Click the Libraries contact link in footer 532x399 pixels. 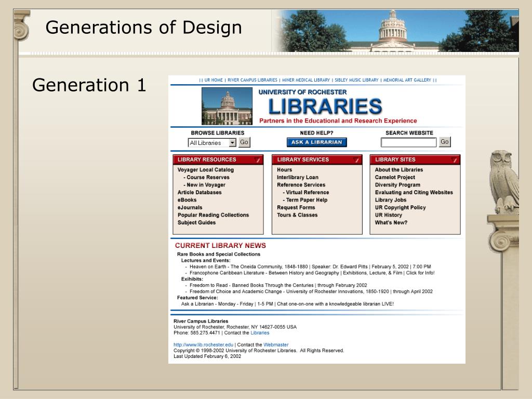click(260, 333)
